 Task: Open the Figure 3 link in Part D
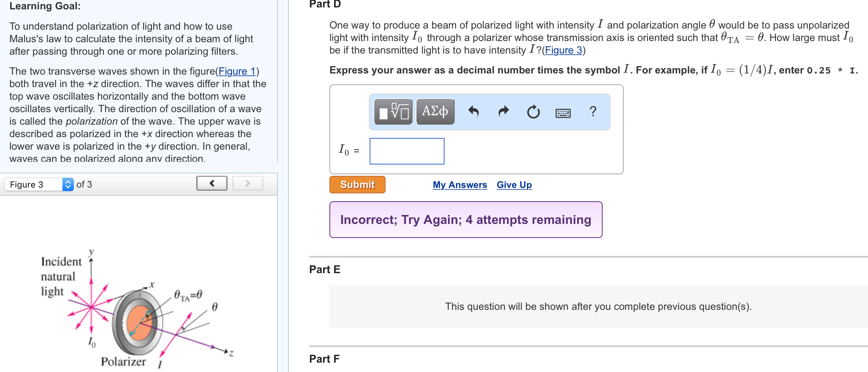563,50
